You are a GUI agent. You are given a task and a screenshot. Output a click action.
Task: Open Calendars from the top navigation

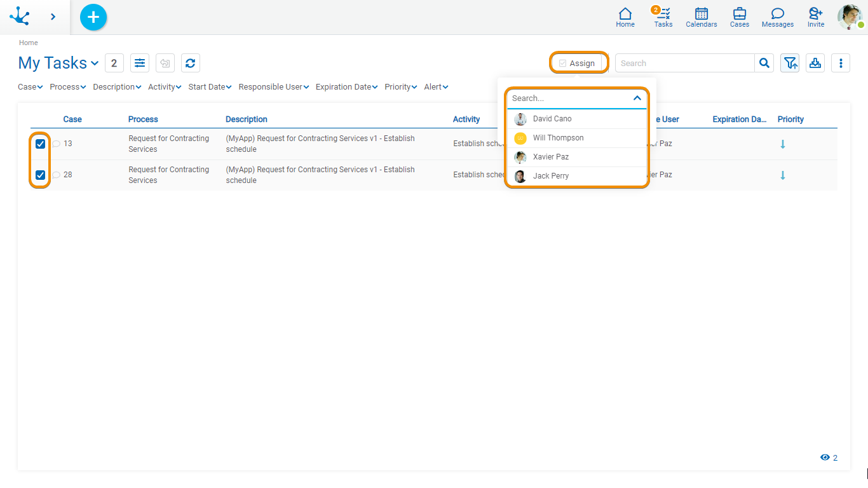[x=701, y=17]
